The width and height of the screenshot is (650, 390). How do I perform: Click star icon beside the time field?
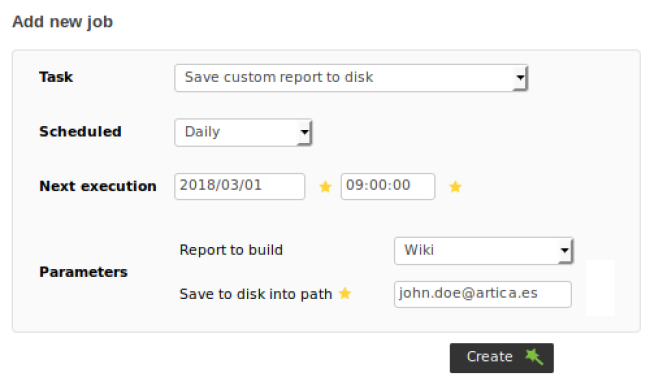(x=455, y=187)
